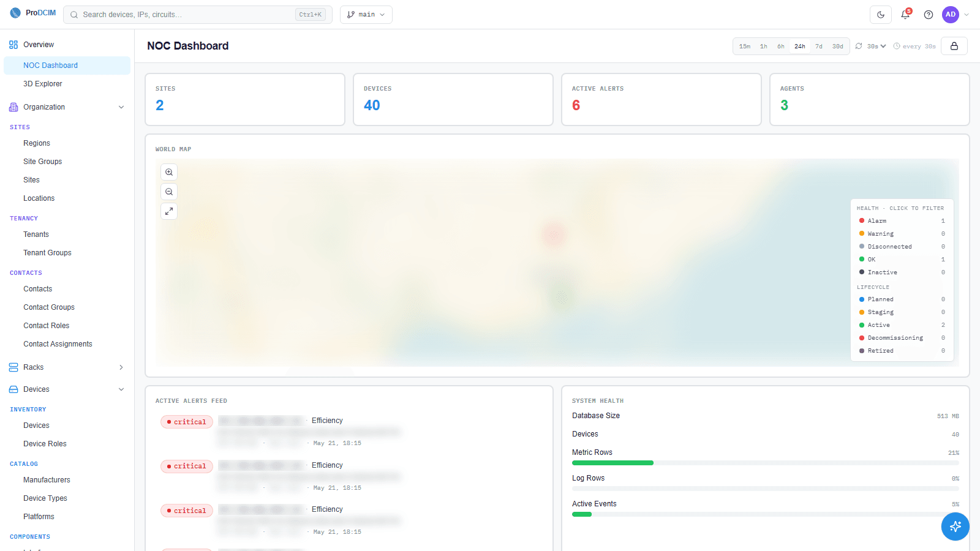Image resolution: width=980 pixels, height=551 pixels.
Task: Zoom in on the world map
Action: 169,173
